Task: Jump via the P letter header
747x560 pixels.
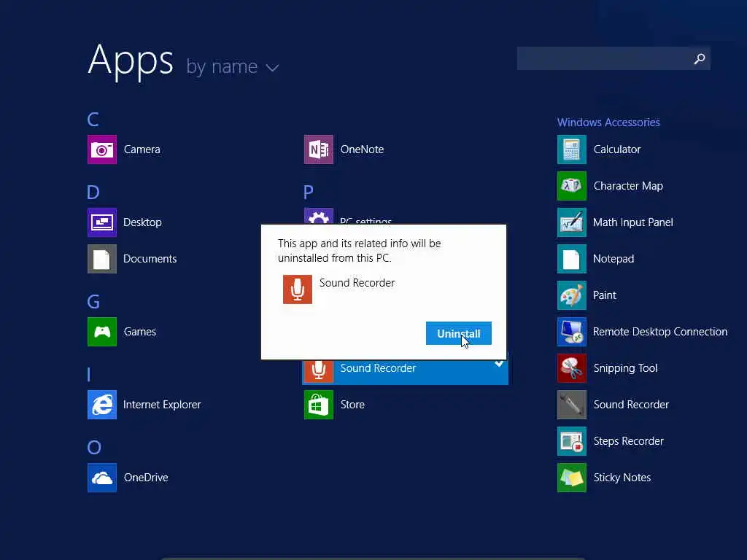Action: [x=309, y=192]
